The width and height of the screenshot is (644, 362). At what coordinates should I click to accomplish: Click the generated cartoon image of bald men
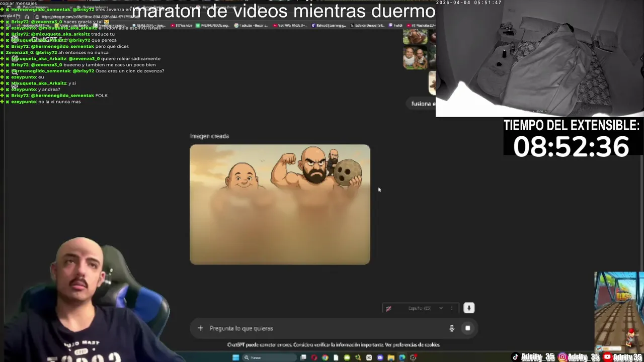[x=280, y=205]
